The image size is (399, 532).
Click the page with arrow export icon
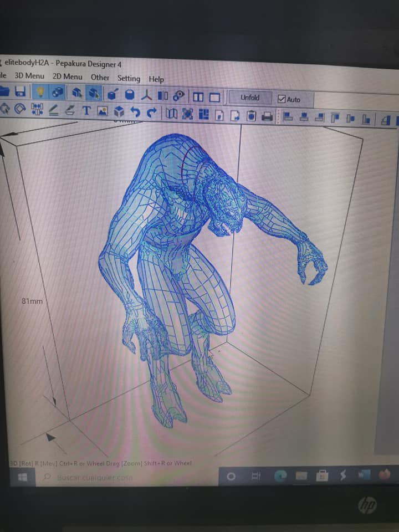pyautogui.click(x=235, y=115)
